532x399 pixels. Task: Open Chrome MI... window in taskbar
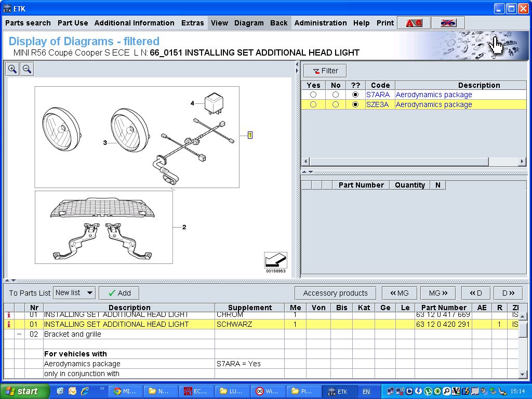(124, 391)
